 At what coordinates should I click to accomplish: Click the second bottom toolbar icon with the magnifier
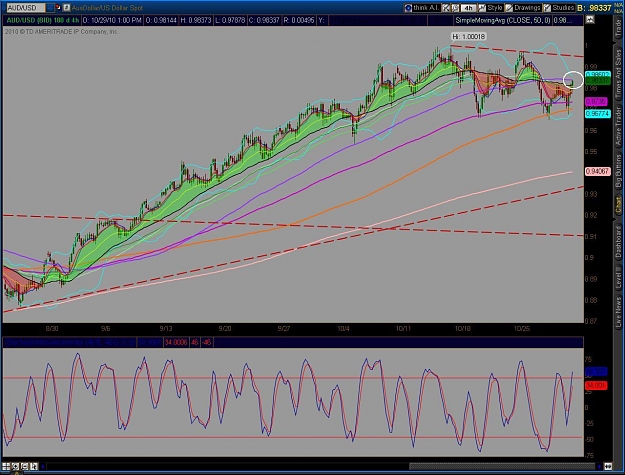[x=15, y=466]
